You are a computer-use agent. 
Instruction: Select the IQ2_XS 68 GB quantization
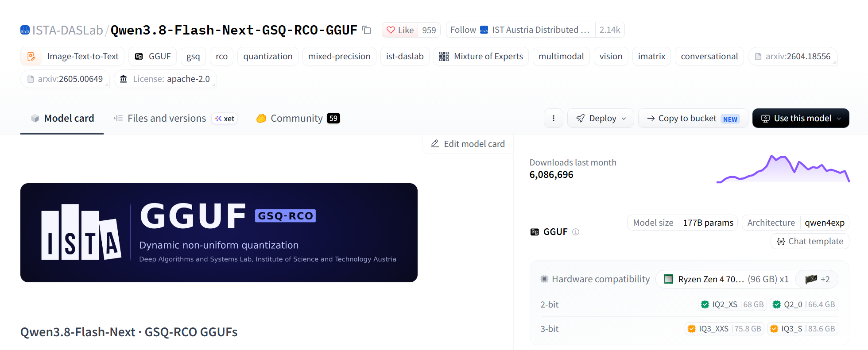(733, 304)
